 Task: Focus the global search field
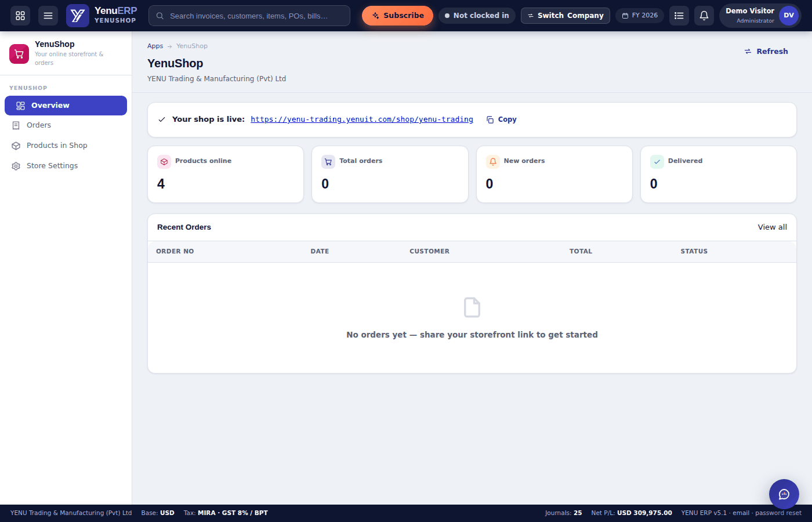pyautogui.click(x=249, y=16)
